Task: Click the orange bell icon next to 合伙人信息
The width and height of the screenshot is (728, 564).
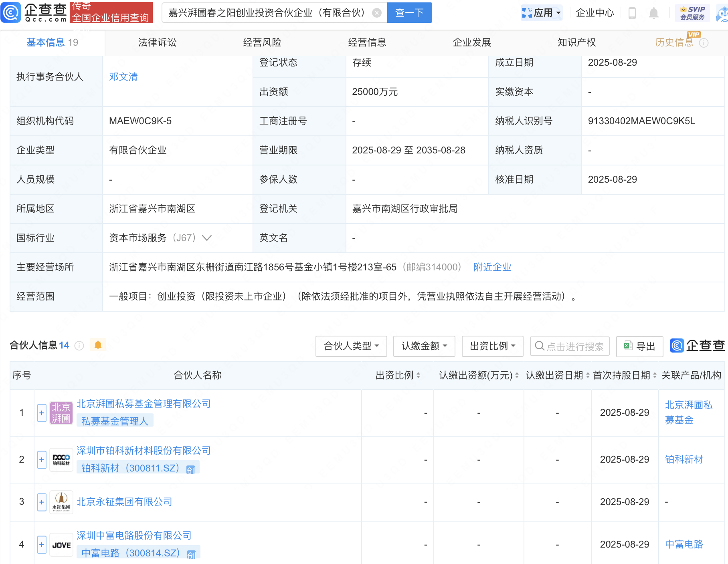Action: (x=98, y=344)
